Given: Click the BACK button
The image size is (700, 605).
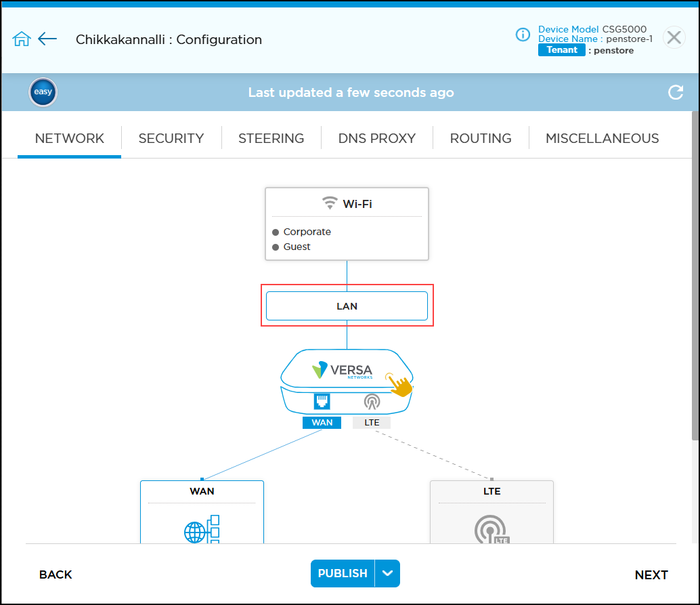Looking at the screenshot, I should coord(56,575).
